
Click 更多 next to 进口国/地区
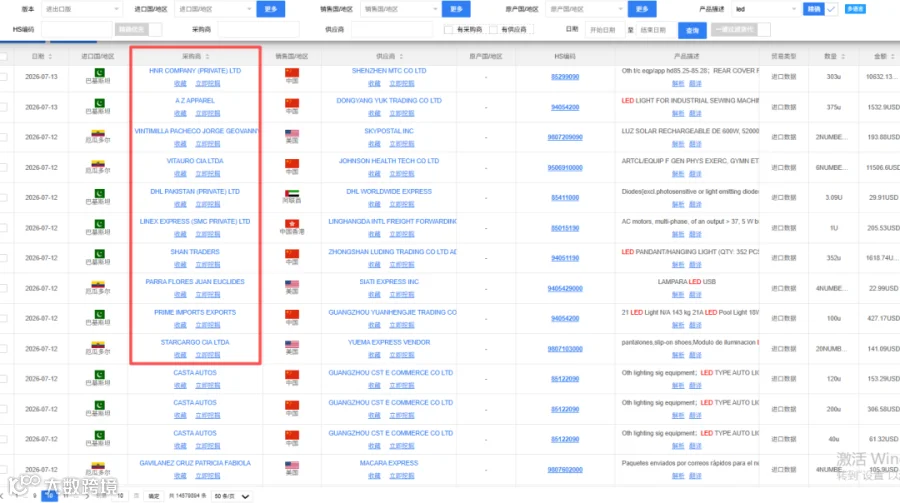pyautogui.click(x=270, y=9)
